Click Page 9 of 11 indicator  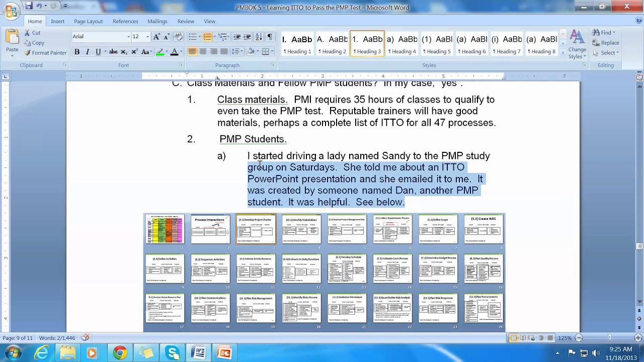pos(18,338)
